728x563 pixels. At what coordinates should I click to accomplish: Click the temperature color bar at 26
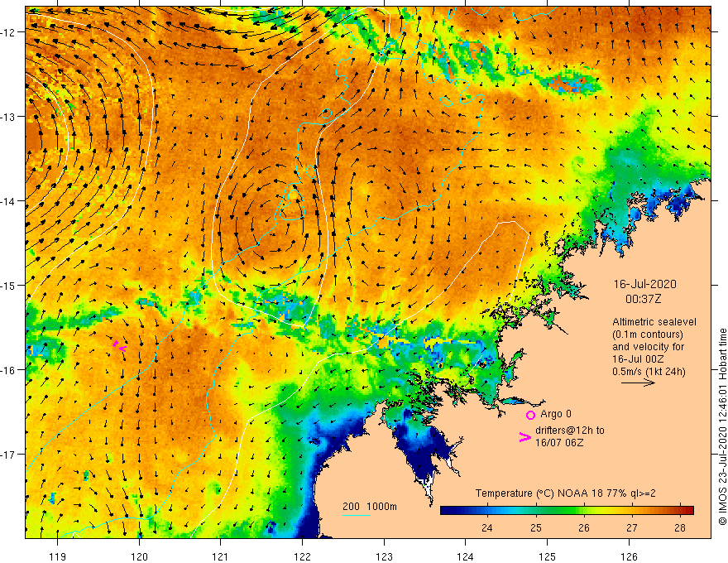click(x=583, y=510)
